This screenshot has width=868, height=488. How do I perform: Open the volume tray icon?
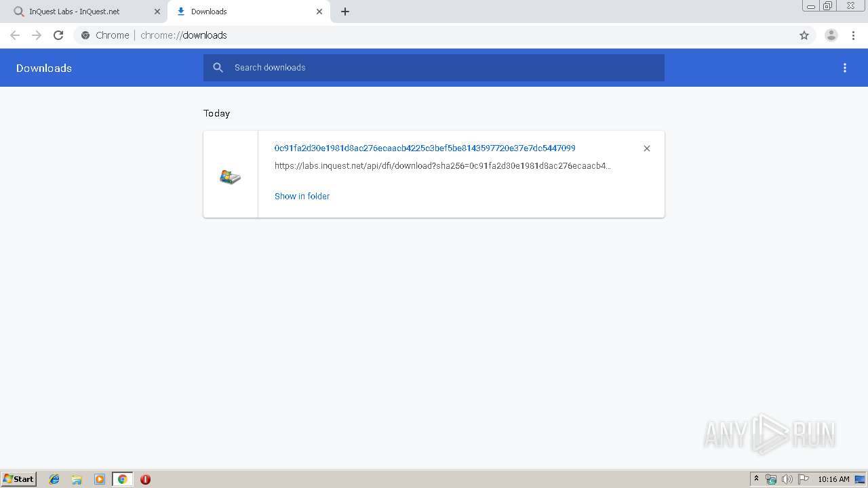787,479
